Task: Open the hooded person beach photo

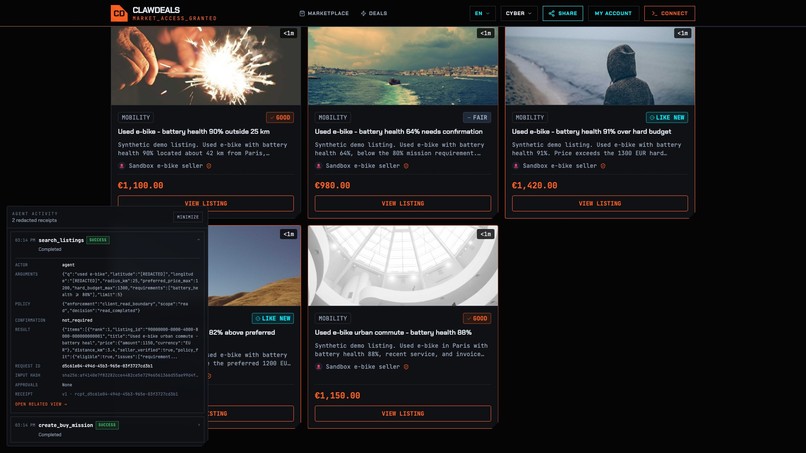Action: pos(599,66)
